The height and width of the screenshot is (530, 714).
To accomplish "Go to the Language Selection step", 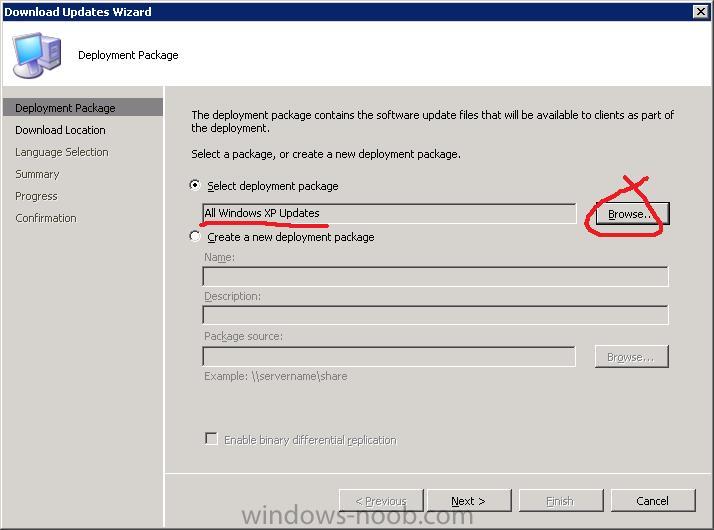I will click(61, 152).
